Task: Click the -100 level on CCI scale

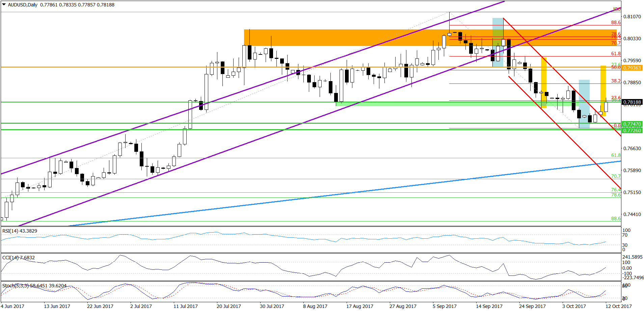Action: pyautogui.click(x=627, y=273)
